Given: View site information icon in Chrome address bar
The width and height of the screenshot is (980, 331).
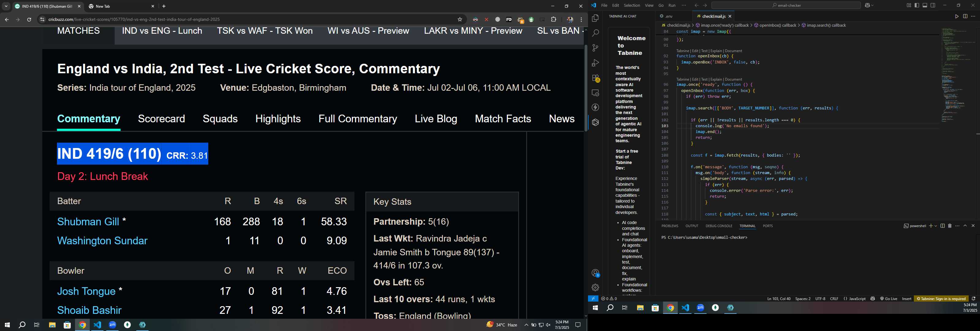Looking at the screenshot, I should click(x=42, y=19).
